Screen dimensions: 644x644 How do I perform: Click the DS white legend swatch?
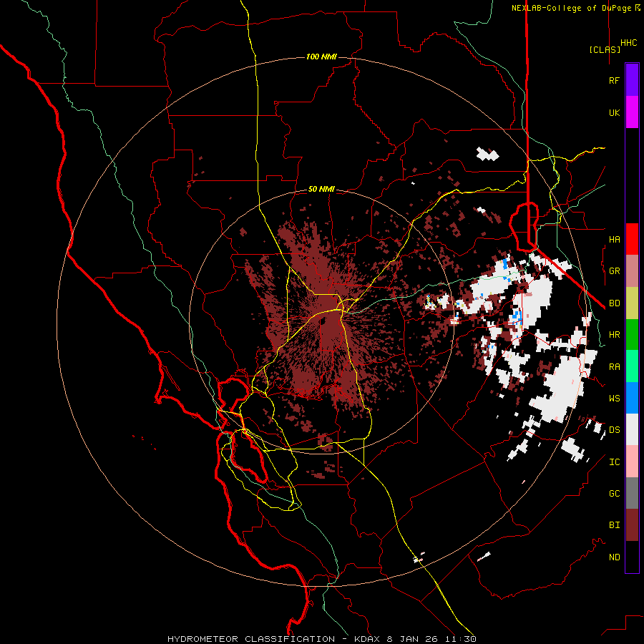(x=632, y=429)
